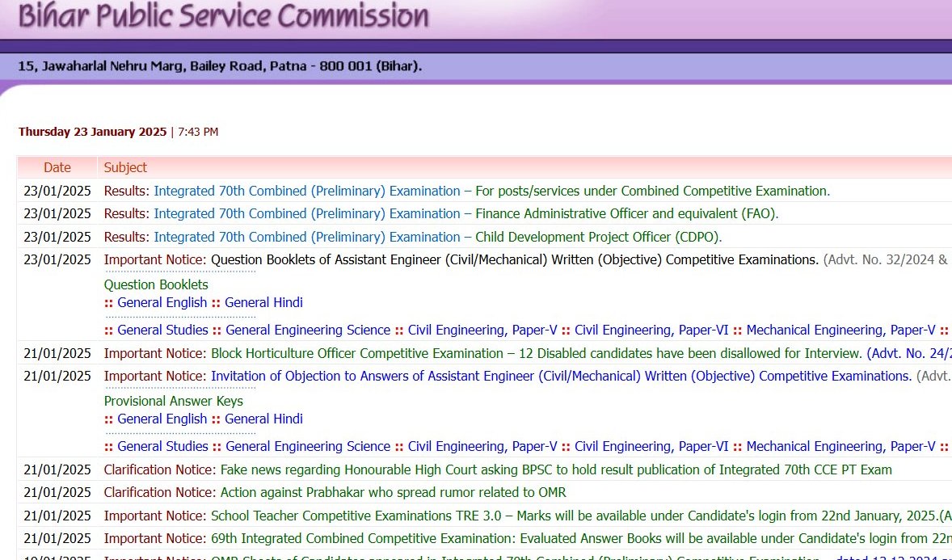952x560 pixels.
Task: Open Invitation of Objection to Answers notice
Action: coord(562,376)
